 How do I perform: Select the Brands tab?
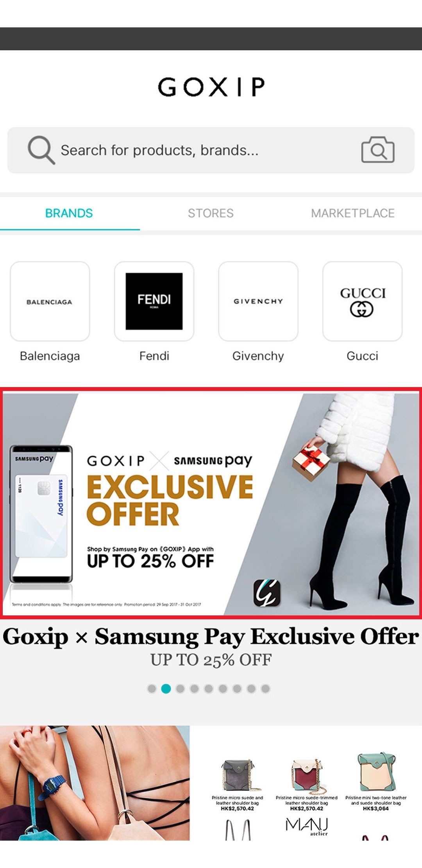coord(69,213)
